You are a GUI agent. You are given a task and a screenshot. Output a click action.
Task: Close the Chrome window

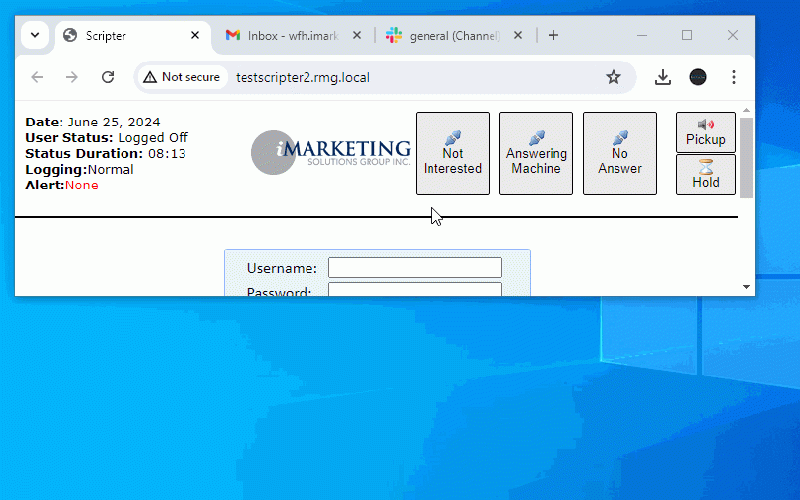coord(733,35)
